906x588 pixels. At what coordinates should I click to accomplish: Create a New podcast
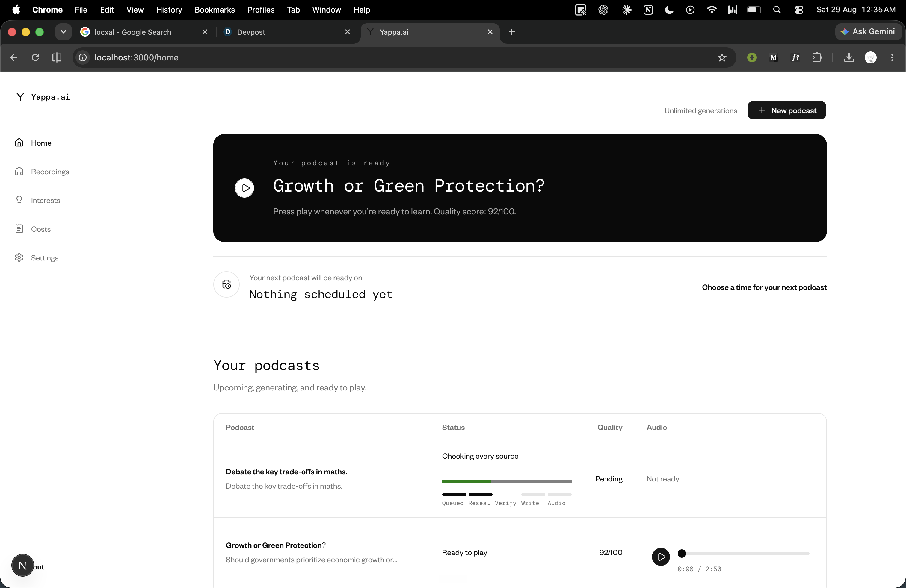click(x=786, y=110)
